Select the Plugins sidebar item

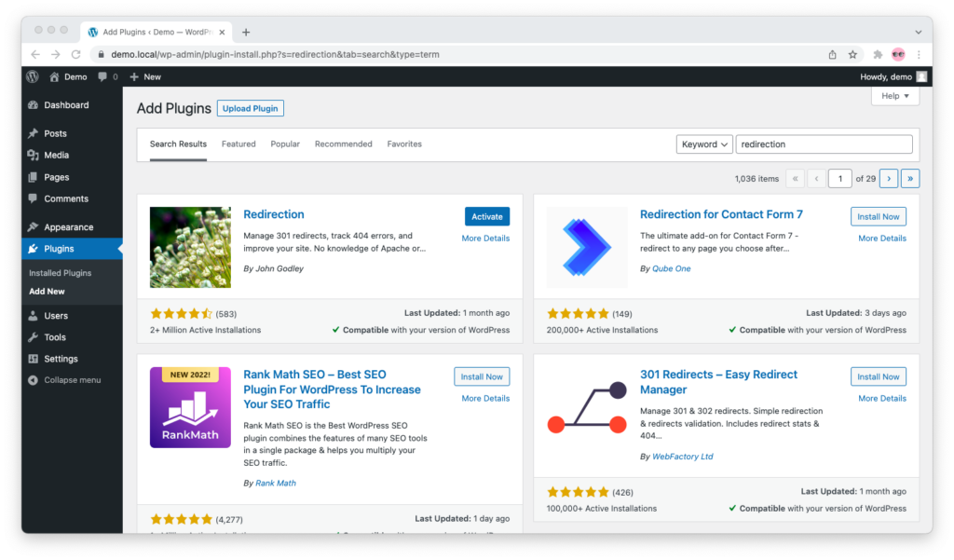click(x=72, y=249)
